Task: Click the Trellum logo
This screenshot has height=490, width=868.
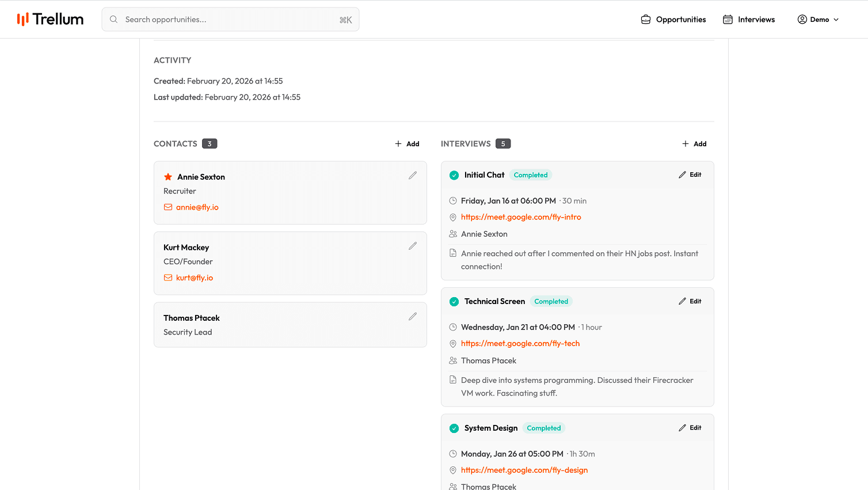Action: (x=50, y=19)
